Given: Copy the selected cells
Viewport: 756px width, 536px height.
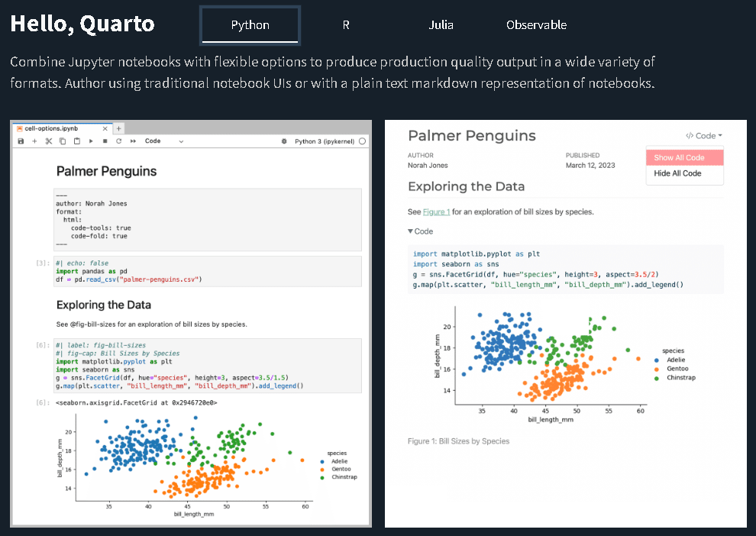Looking at the screenshot, I should tap(62, 140).
